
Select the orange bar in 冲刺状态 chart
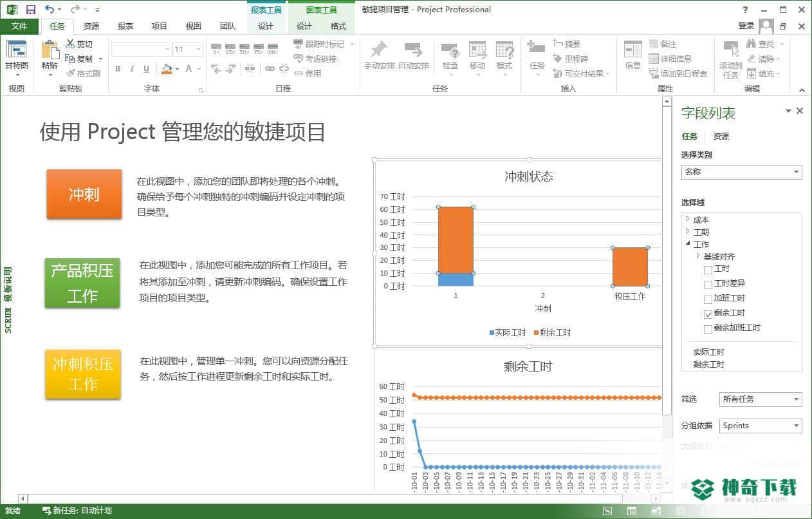tap(456, 240)
